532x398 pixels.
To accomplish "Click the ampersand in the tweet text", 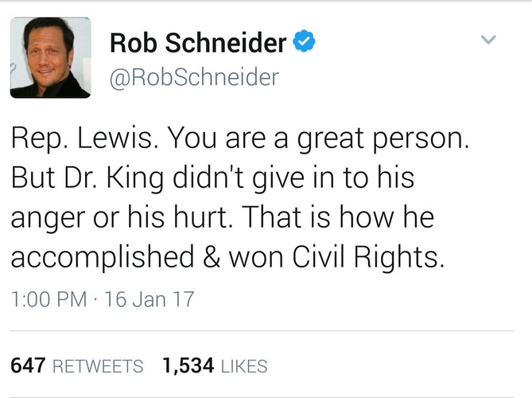I will point(212,257).
